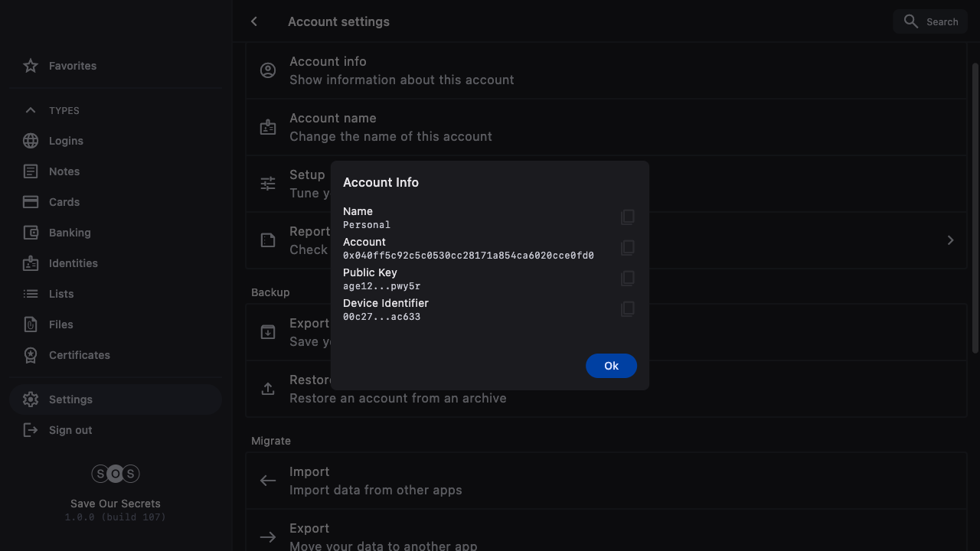Expand the Reports row chevron
This screenshot has height=551, width=980.
point(950,240)
